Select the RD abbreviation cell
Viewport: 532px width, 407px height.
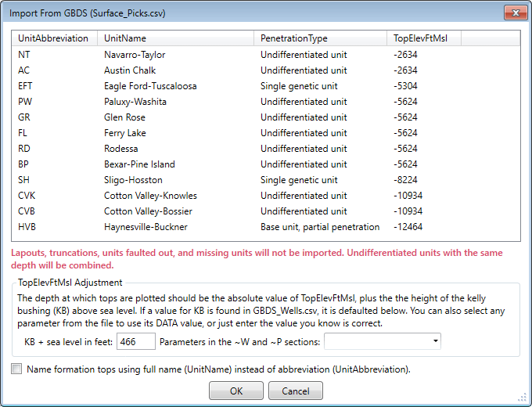coord(24,149)
